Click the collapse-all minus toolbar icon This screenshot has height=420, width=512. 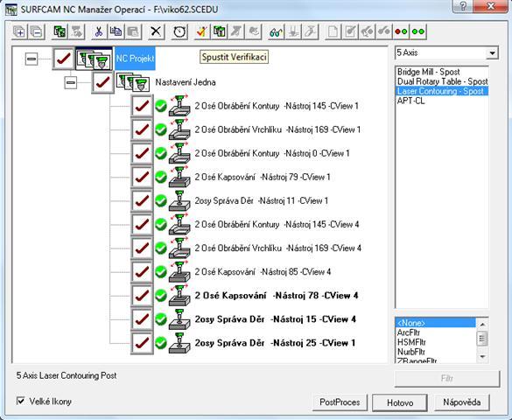coord(36,31)
